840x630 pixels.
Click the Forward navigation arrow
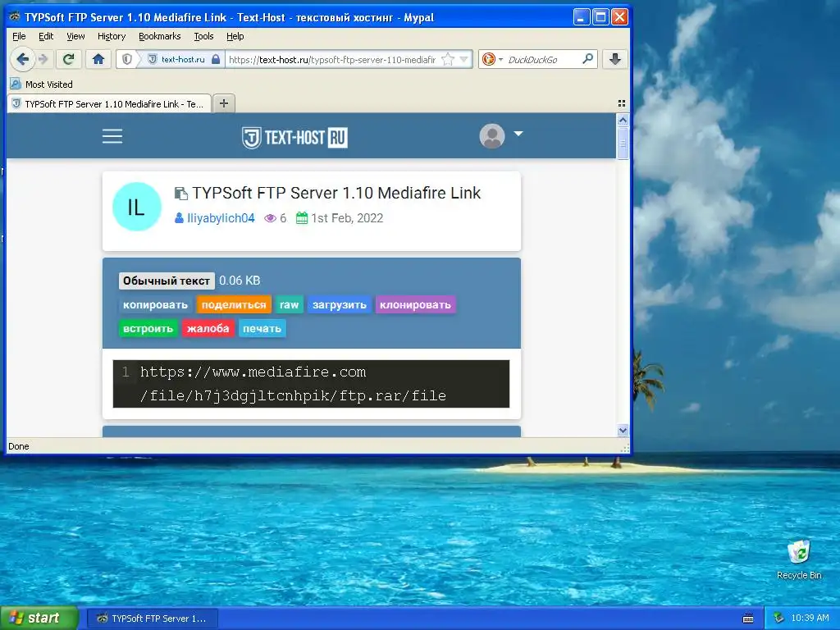pyautogui.click(x=44, y=59)
